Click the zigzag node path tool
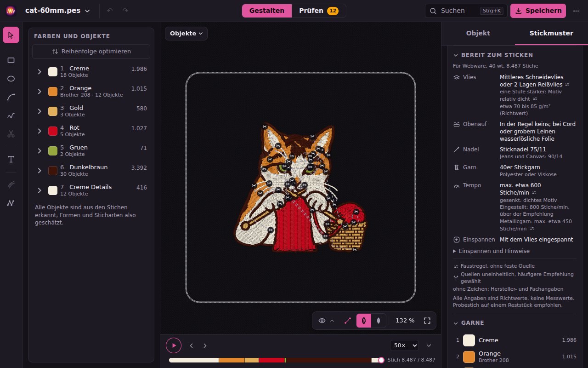This screenshot has height=368, width=588. tap(11, 203)
